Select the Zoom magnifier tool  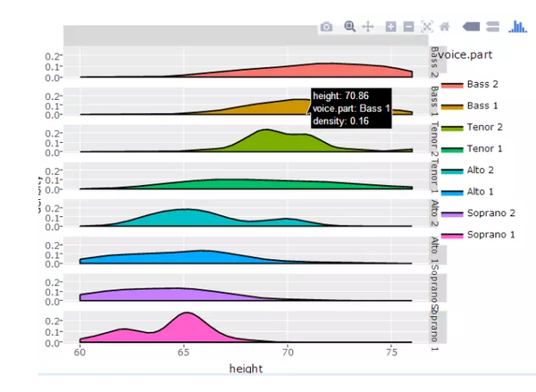pos(349,26)
